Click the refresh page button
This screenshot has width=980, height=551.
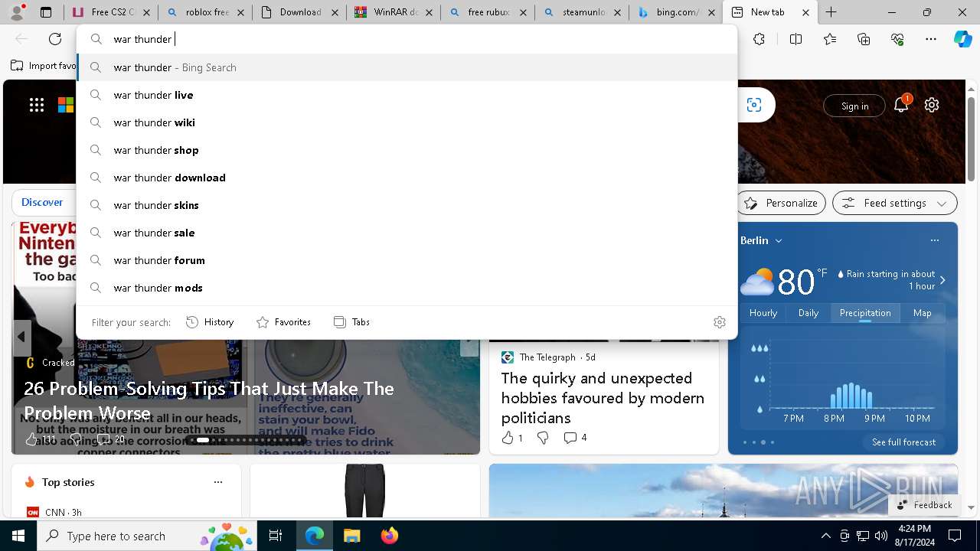click(x=55, y=39)
